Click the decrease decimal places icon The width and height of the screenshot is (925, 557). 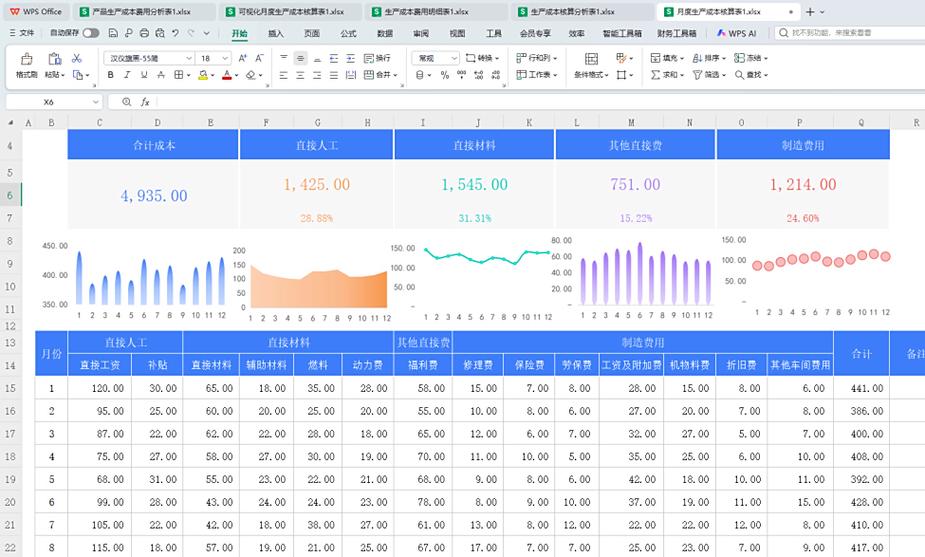pyautogui.click(x=496, y=75)
